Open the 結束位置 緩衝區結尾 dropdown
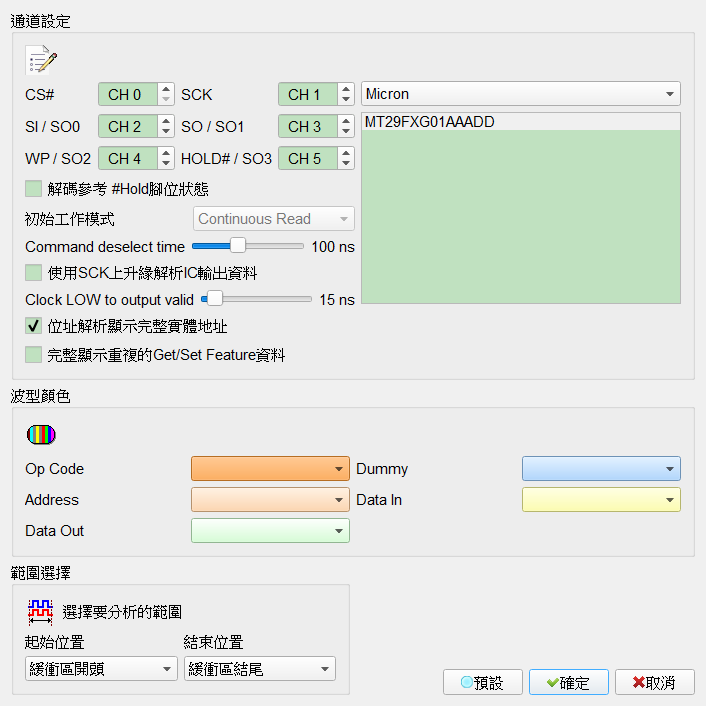The height and width of the screenshot is (706, 706). click(260, 669)
